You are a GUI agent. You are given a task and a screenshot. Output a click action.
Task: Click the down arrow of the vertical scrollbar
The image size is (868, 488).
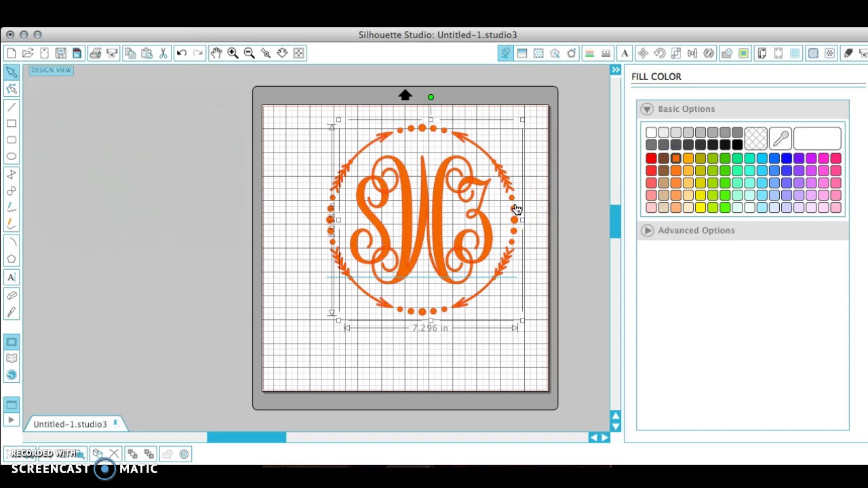click(616, 426)
